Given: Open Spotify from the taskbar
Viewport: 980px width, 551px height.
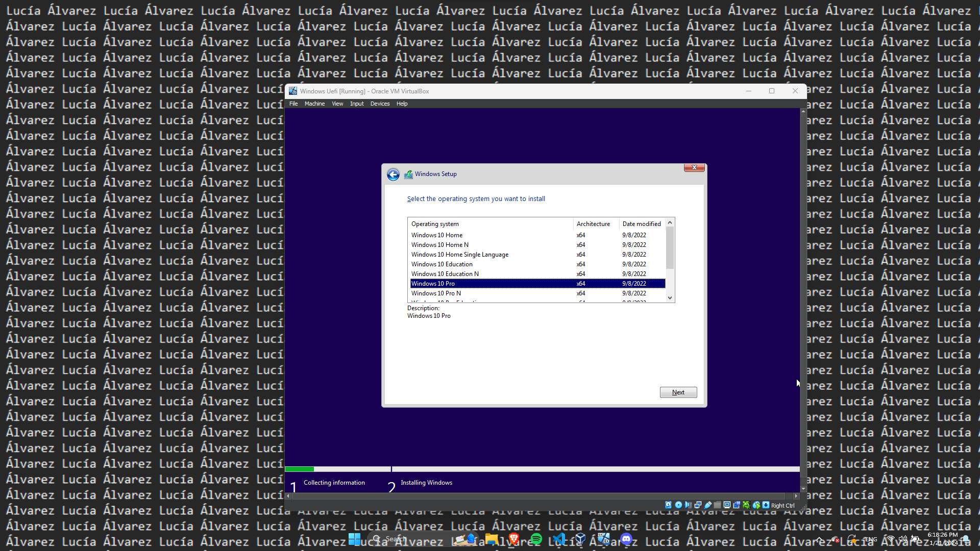Looking at the screenshot, I should pos(536,539).
